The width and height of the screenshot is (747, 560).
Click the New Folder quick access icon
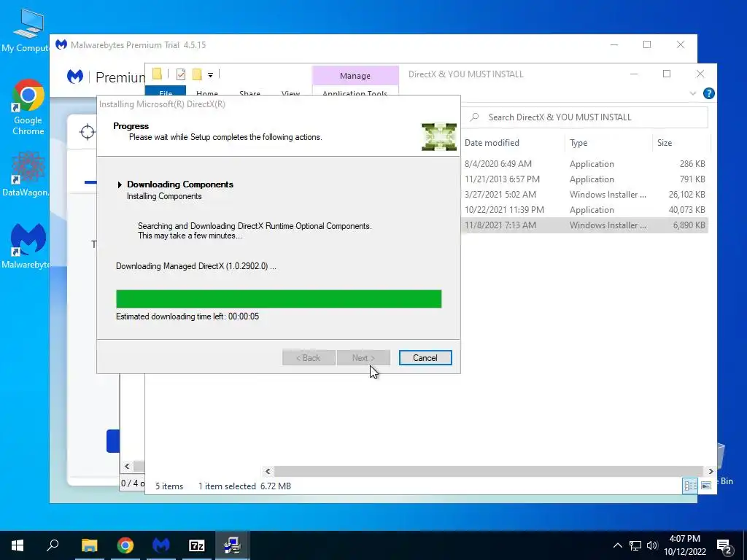pos(197,74)
